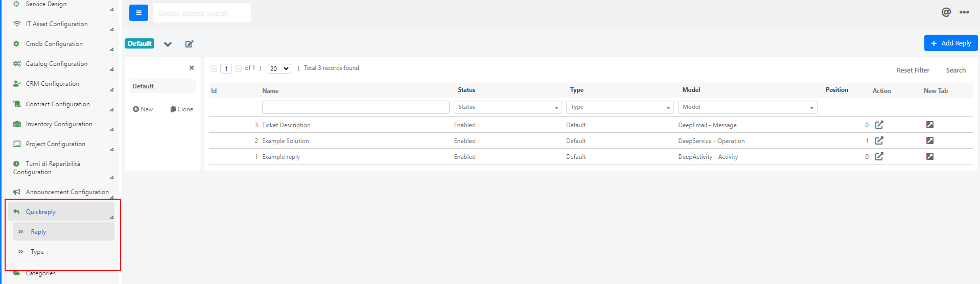Open action icon for Example reply

pyautogui.click(x=879, y=156)
